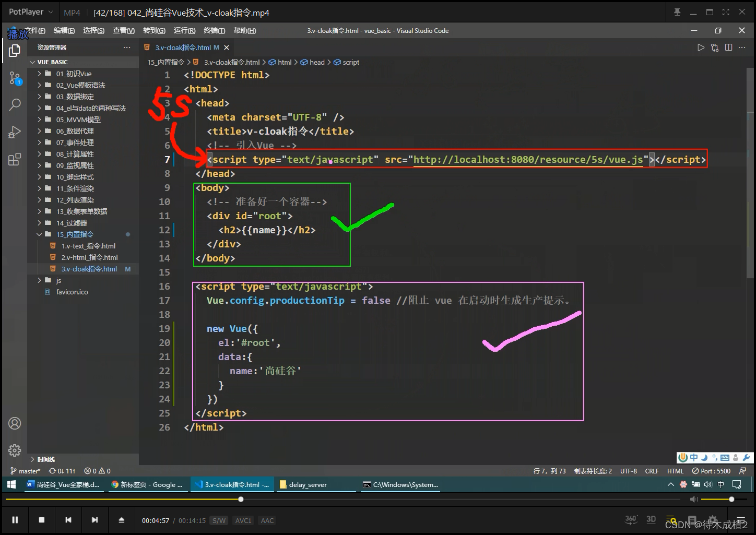
Task: Open the 选择(S) menu
Action: coord(94,31)
